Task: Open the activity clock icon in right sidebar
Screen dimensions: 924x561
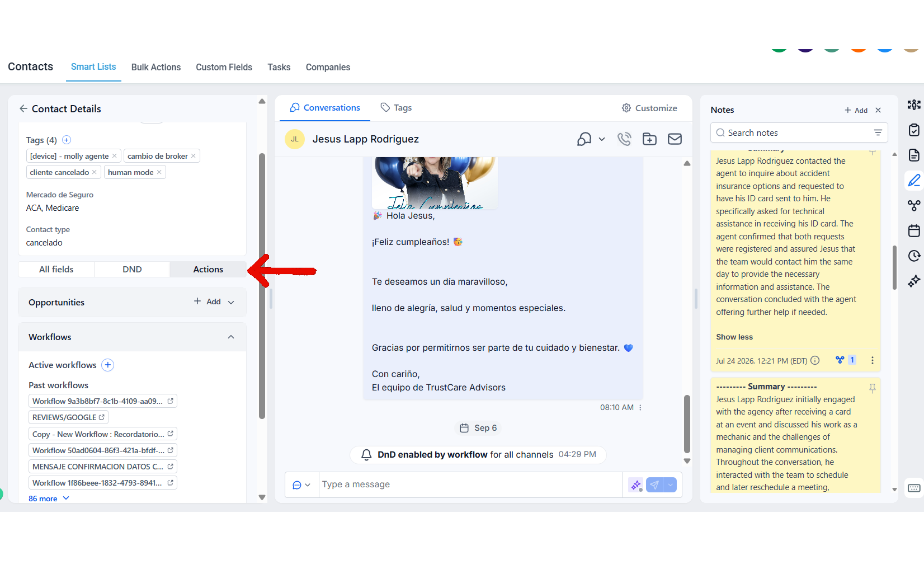Action: point(914,256)
